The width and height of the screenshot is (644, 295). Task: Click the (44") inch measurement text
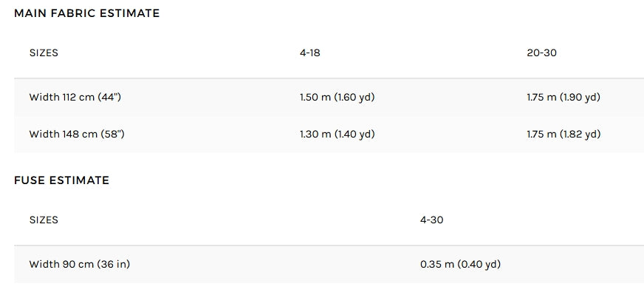pos(109,98)
